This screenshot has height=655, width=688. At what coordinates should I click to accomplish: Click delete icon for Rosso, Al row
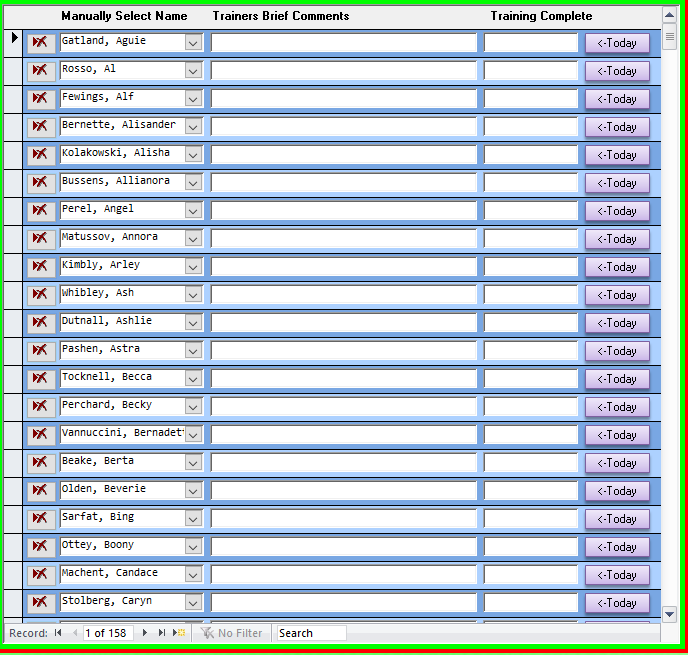click(x=41, y=71)
